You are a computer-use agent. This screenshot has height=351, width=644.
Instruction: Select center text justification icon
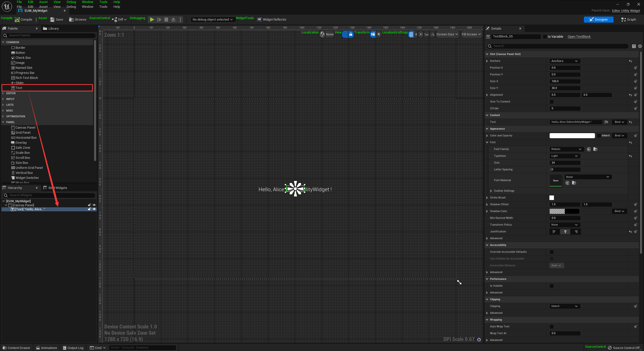coord(565,232)
